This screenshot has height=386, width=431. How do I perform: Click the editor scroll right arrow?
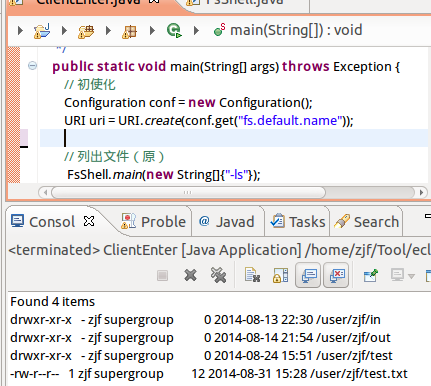coord(421,192)
